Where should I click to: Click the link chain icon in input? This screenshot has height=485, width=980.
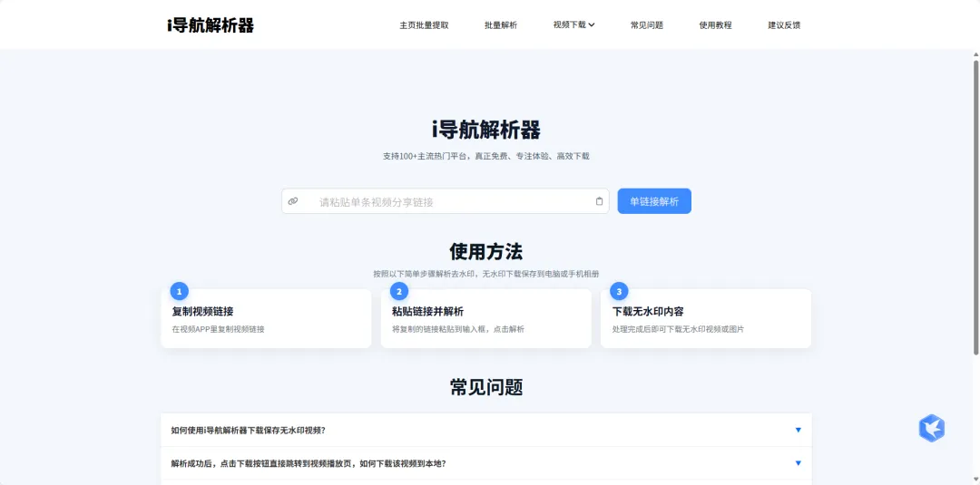pos(293,201)
